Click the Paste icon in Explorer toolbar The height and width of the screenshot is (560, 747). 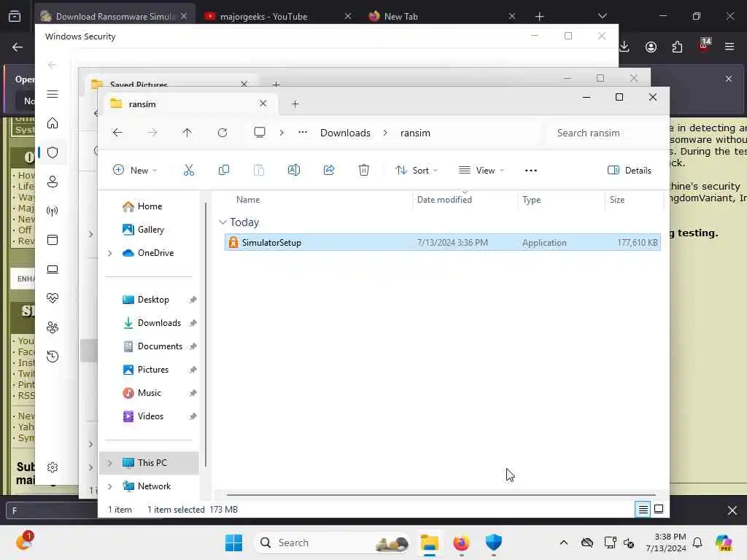click(x=259, y=170)
